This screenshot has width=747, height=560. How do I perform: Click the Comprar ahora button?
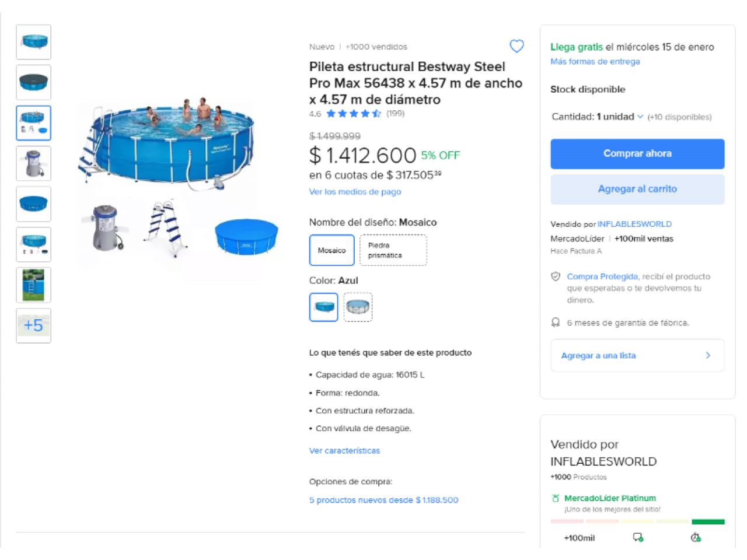[637, 154]
